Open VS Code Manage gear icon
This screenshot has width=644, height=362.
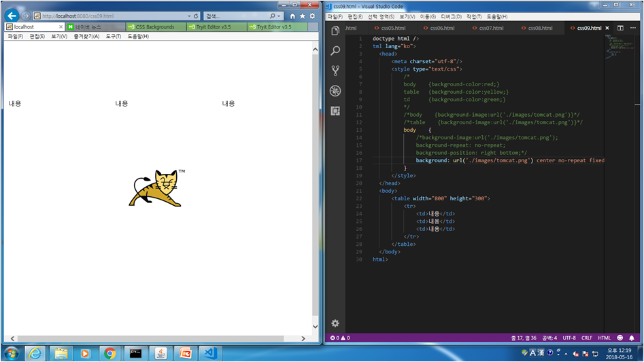pyautogui.click(x=335, y=323)
